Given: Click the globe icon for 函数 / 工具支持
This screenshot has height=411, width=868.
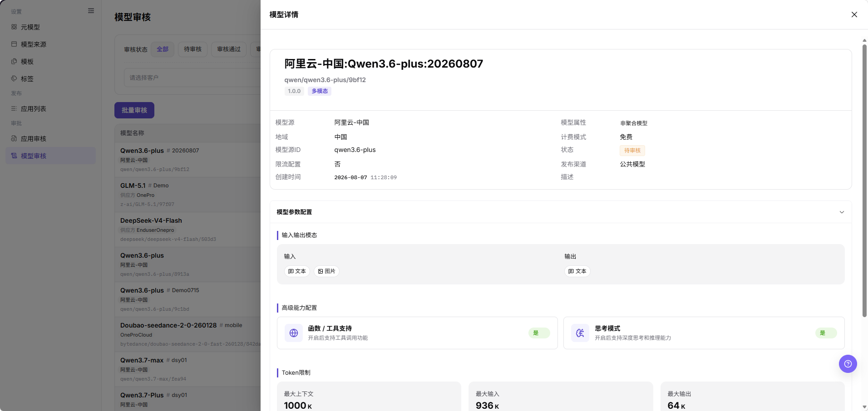Looking at the screenshot, I should 294,333.
